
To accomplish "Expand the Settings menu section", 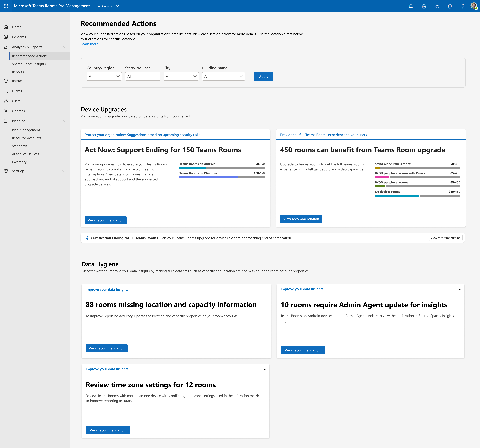I will tap(64, 171).
